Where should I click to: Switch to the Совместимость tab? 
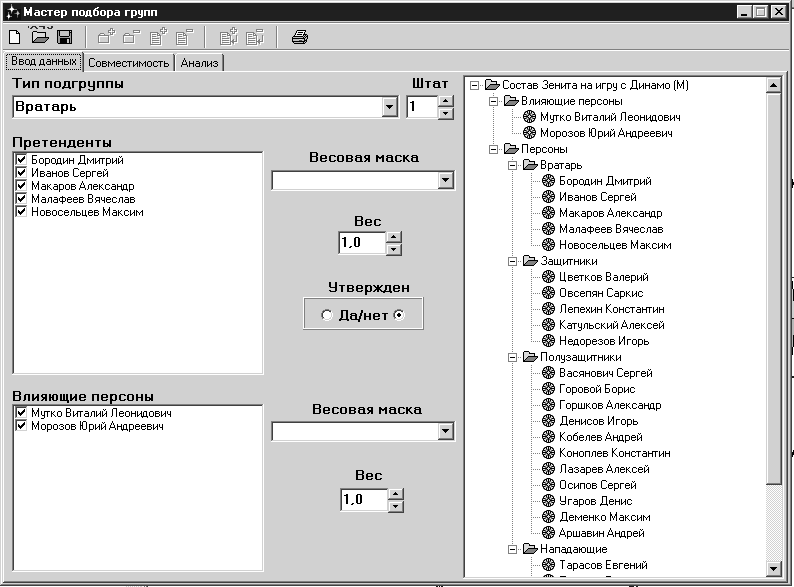129,63
